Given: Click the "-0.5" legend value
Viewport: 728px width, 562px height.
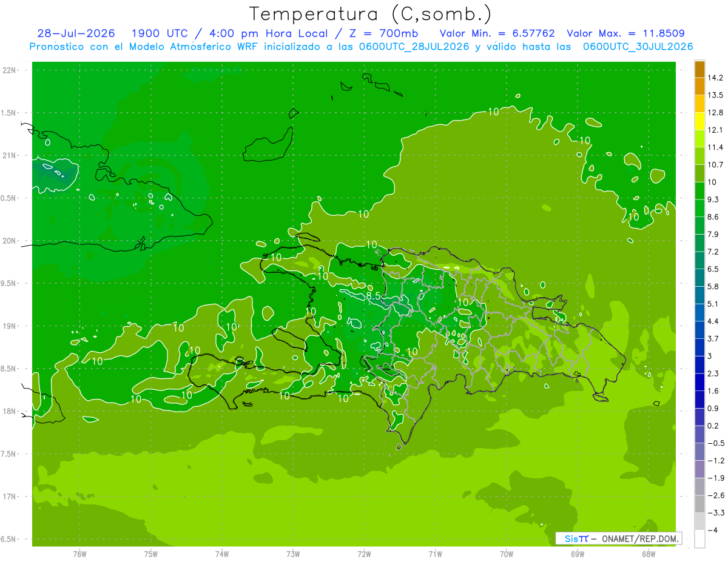Looking at the screenshot, I should coord(715,443).
